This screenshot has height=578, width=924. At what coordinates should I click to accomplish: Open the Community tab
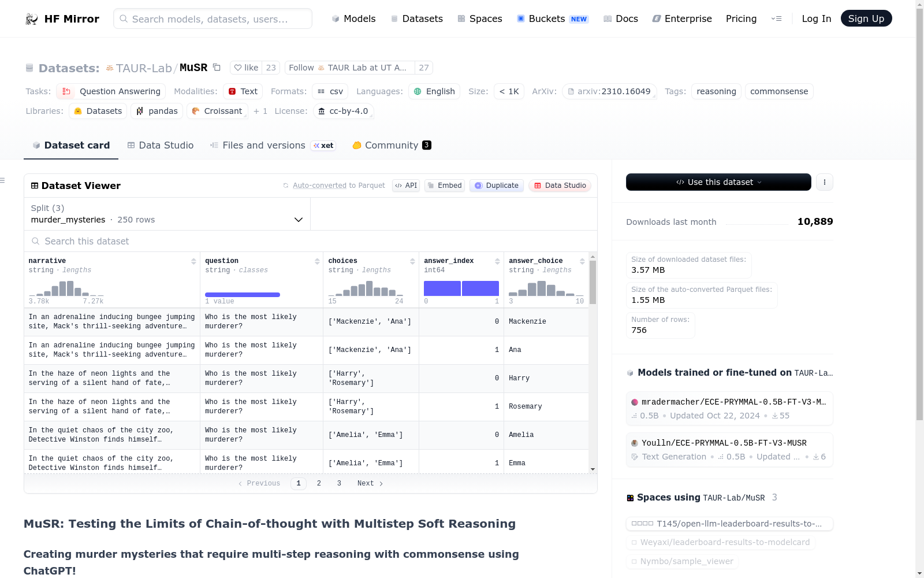coord(392,146)
